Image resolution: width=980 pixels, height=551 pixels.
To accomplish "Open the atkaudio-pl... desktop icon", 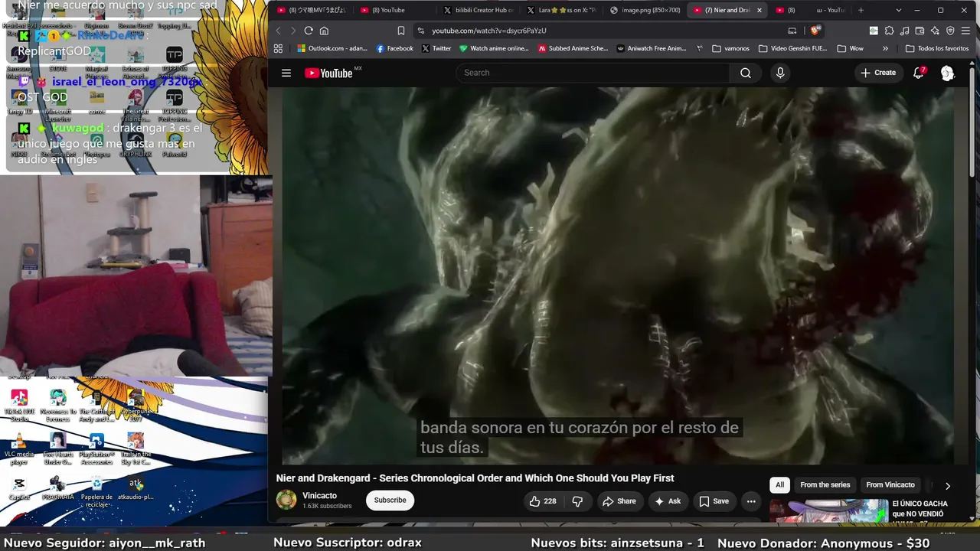I will click(136, 489).
